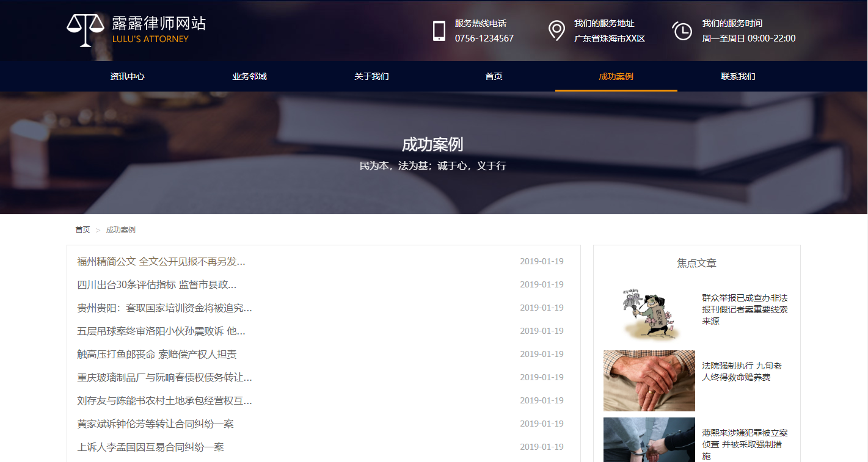
Task: Open the 关于我们 navigation item
Action: click(x=371, y=76)
